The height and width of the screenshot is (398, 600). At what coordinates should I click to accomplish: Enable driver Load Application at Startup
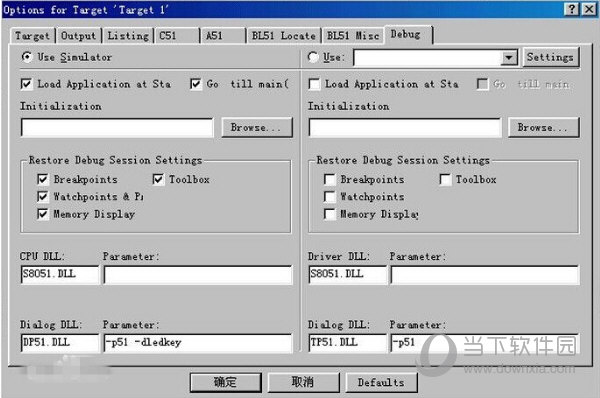pyautogui.click(x=314, y=84)
